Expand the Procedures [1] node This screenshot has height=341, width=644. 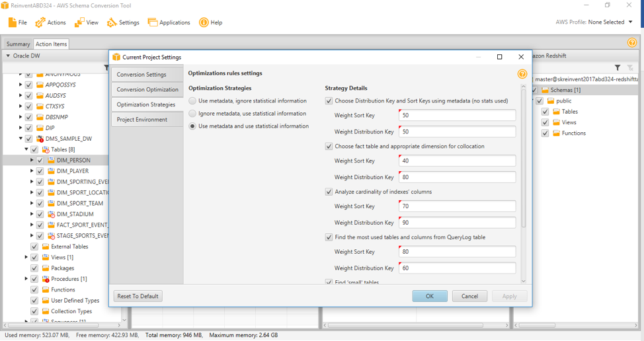(26, 279)
